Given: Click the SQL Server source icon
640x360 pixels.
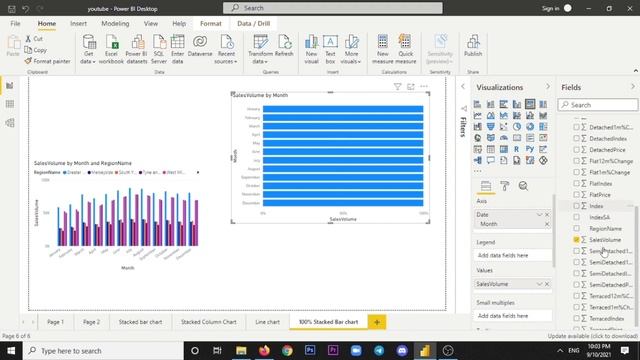Looking at the screenshot, I should (159, 49).
